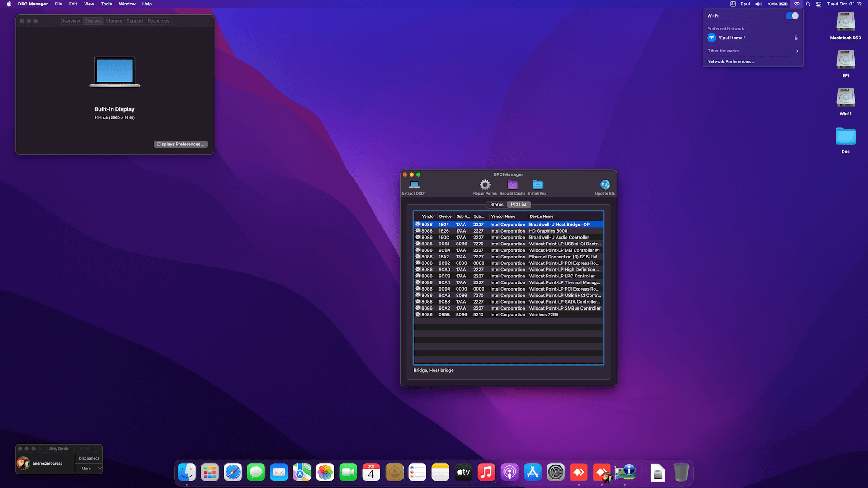This screenshot has width=868, height=488.
Task: Select the Ethernet Connection (3) I218-LM row
Action: coord(509,257)
